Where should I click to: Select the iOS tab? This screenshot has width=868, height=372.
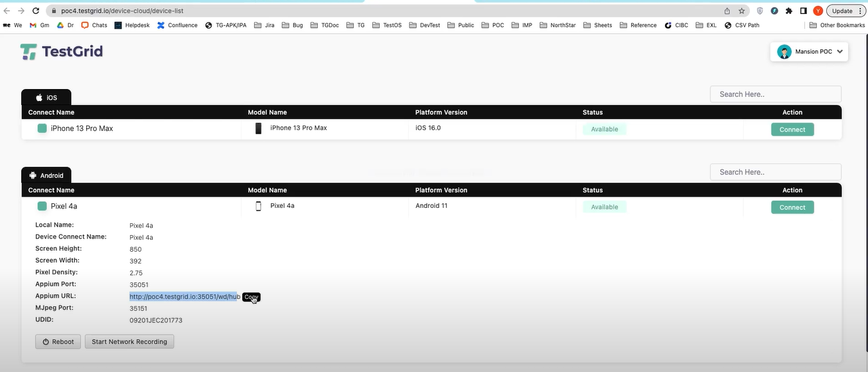pos(46,98)
